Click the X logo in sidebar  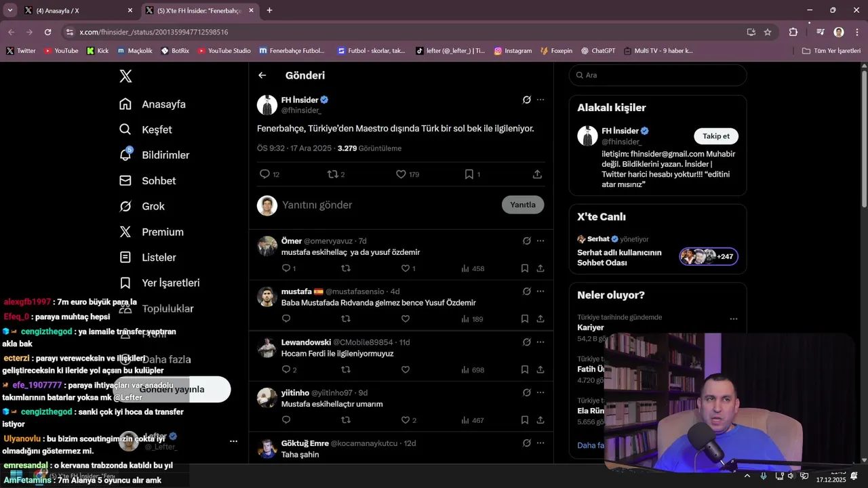coord(125,76)
